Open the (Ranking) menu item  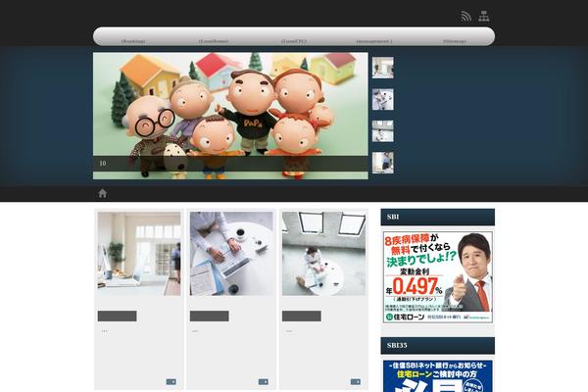point(133,41)
